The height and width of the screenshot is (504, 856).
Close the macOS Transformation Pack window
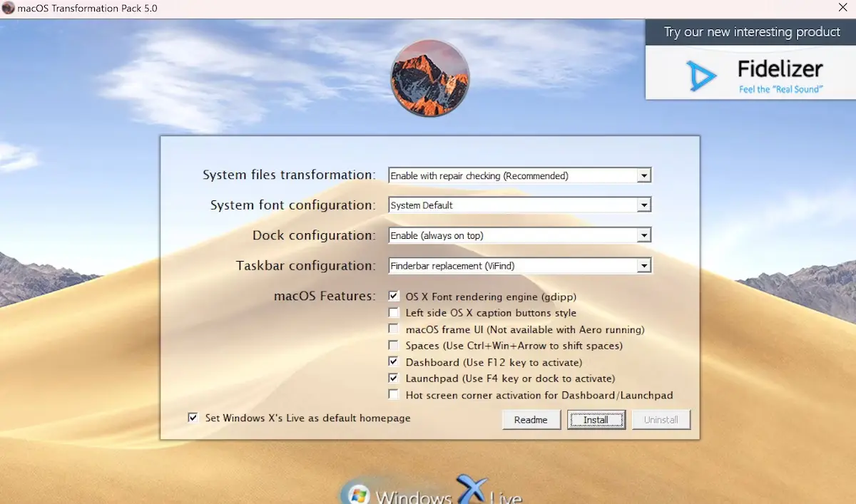[x=842, y=9]
